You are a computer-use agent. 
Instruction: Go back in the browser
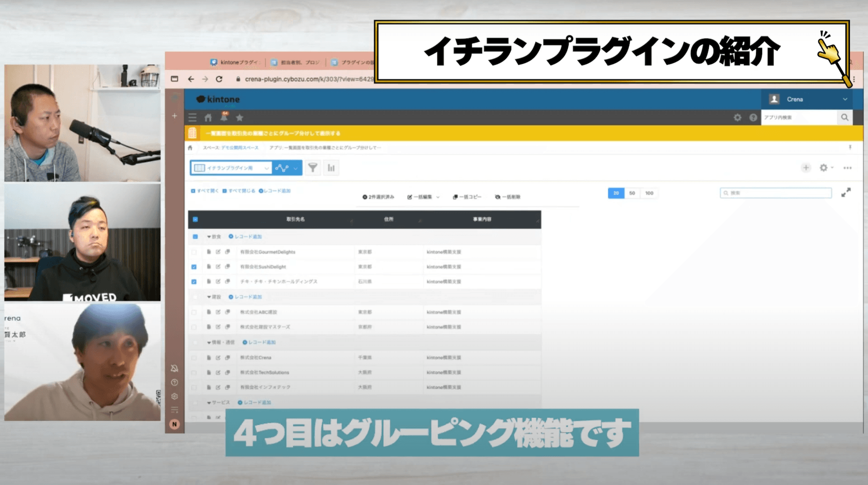coord(191,79)
